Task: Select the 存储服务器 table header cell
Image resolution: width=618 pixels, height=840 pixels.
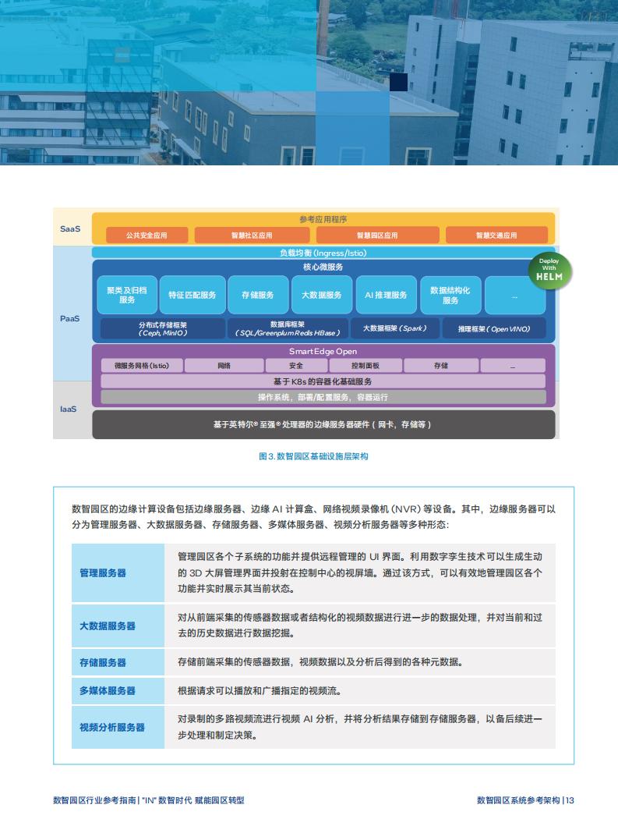Action: click(118, 662)
